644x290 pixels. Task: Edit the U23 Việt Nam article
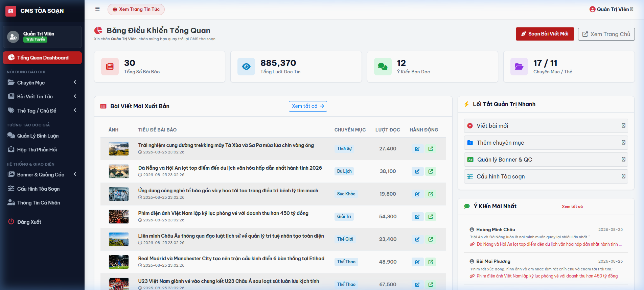tap(417, 285)
